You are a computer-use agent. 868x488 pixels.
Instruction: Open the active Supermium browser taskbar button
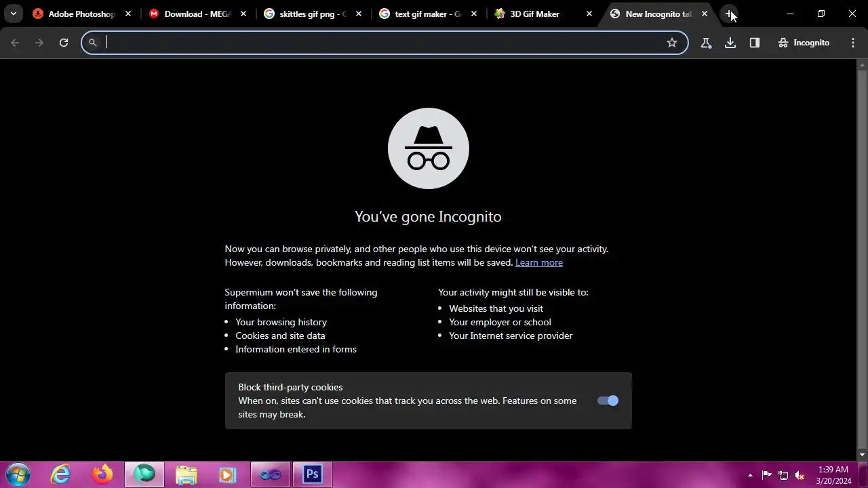pos(144,474)
